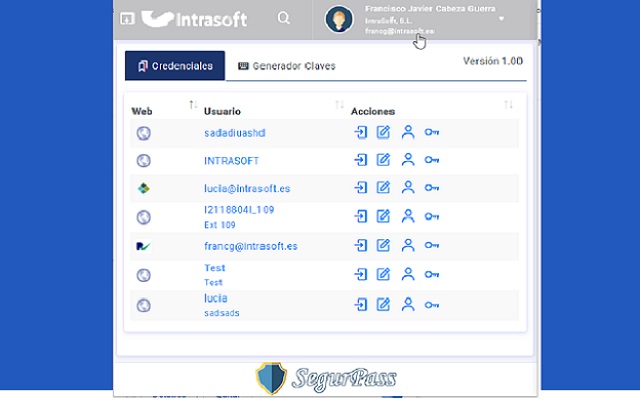Click key icon in lucia sadsads row
The width and height of the screenshot is (640, 400).
[x=432, y=305]
